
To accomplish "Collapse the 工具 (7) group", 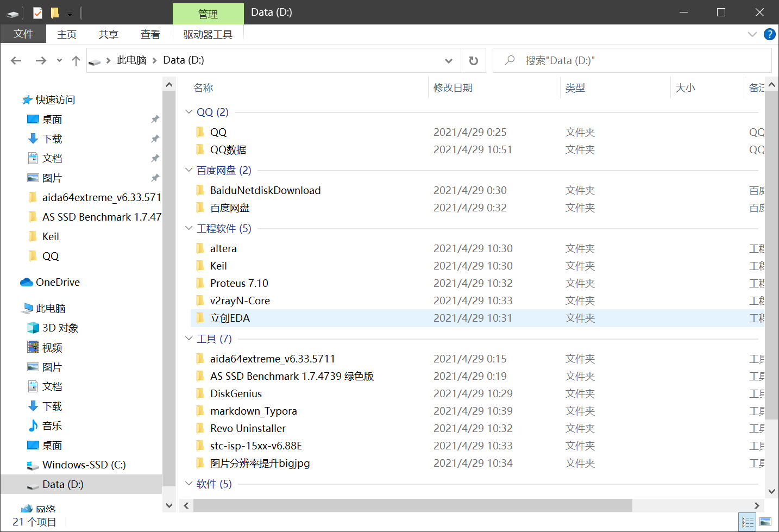I will [189, 339].
